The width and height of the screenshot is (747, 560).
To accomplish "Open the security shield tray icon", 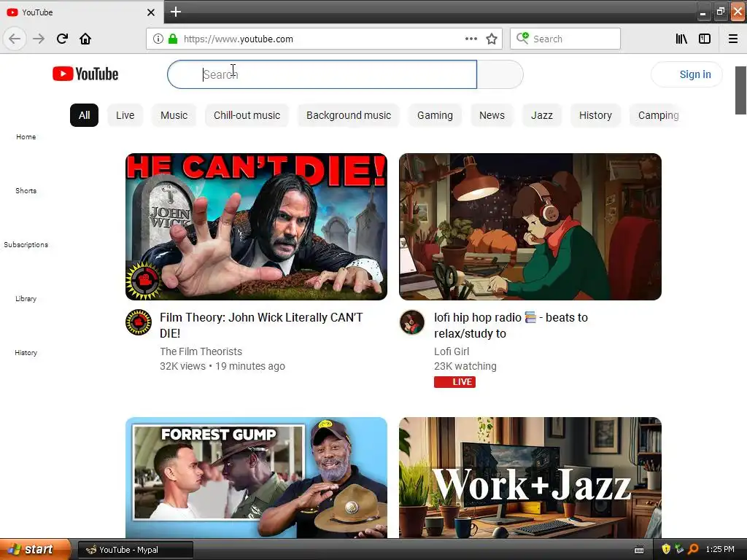I will coord(666,549).
